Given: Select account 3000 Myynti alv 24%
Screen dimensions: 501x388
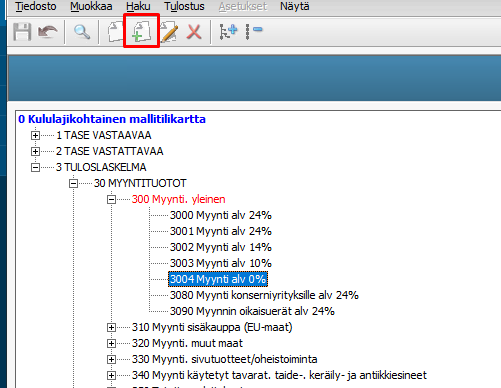Looking at the screenshot, I should [221, 215].
